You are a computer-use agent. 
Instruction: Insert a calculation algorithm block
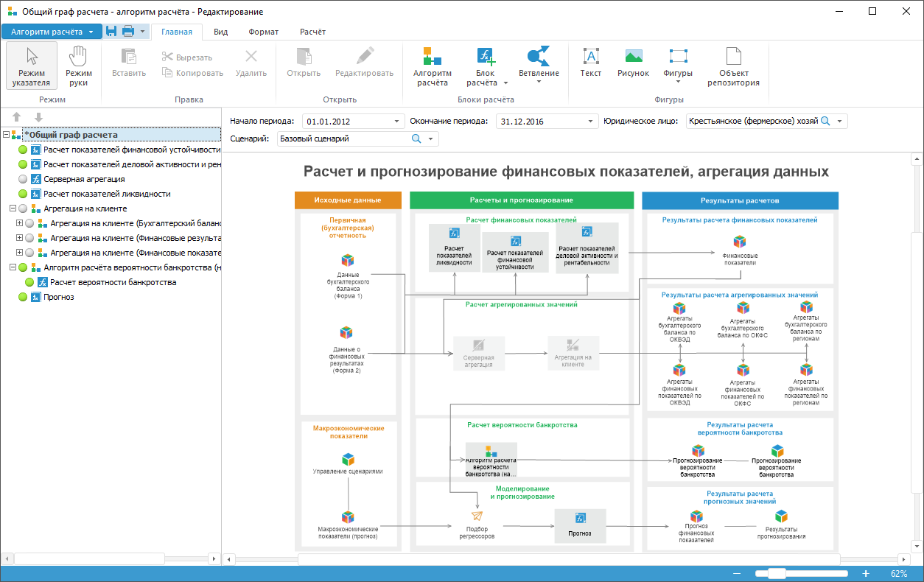[x=431, y=65]
